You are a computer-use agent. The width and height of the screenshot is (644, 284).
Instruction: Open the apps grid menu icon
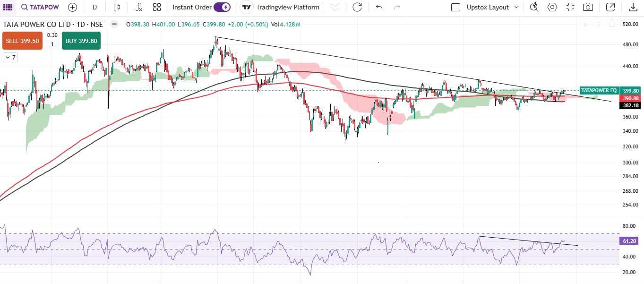pyautogui.click(x=8, y=7)
